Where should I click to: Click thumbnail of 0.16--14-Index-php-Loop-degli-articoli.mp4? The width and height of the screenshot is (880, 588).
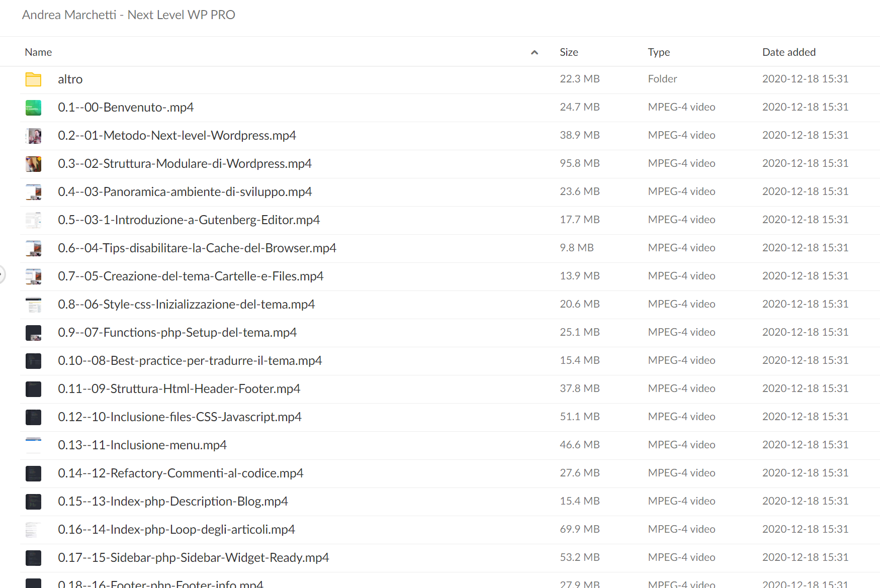(33, 530)
